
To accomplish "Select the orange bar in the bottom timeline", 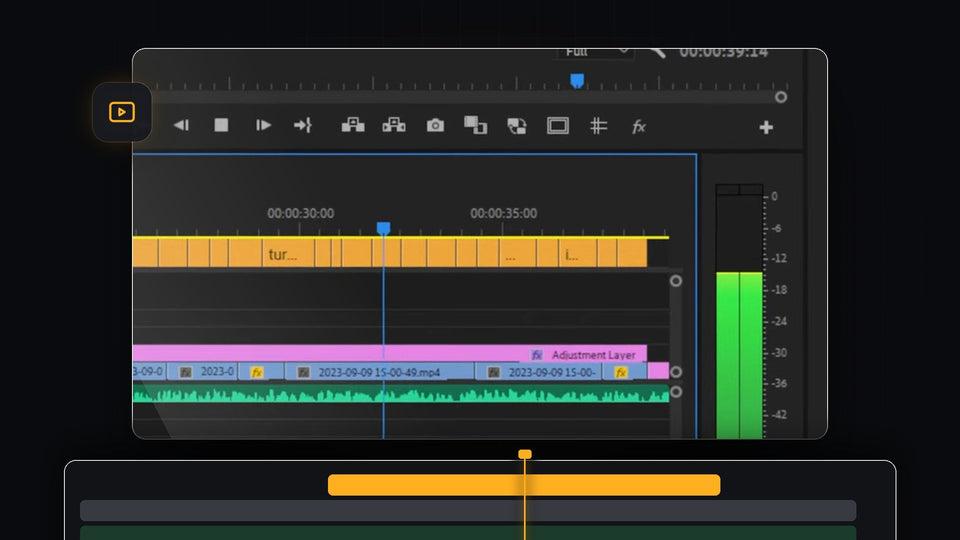I will pos(524,485).
